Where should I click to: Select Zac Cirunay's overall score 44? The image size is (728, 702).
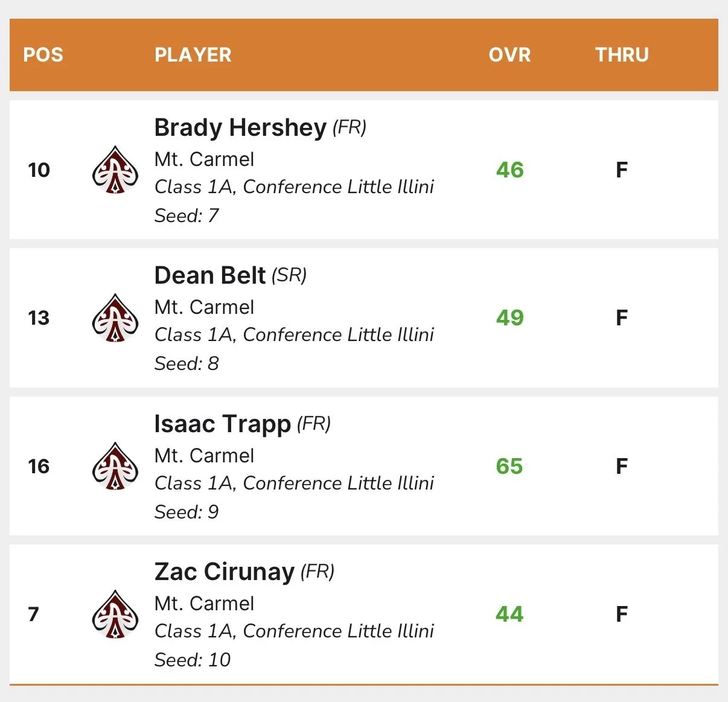coord(509,614)
